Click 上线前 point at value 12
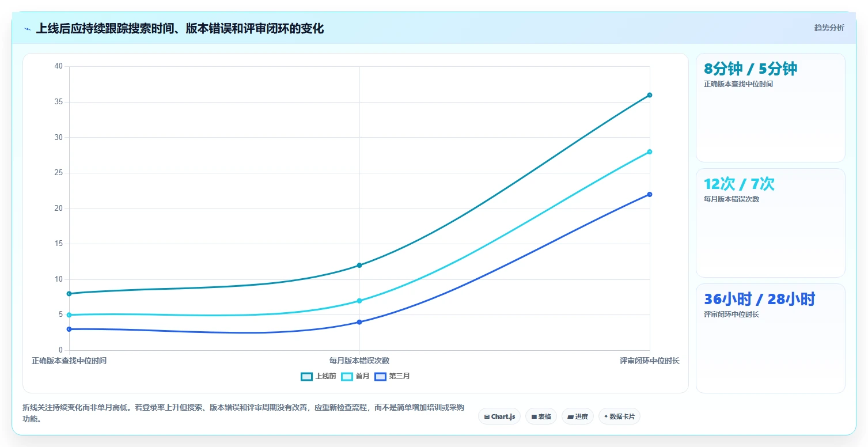Image resolution: width=868 pixels, height=447 pixels. coord(359,266)
